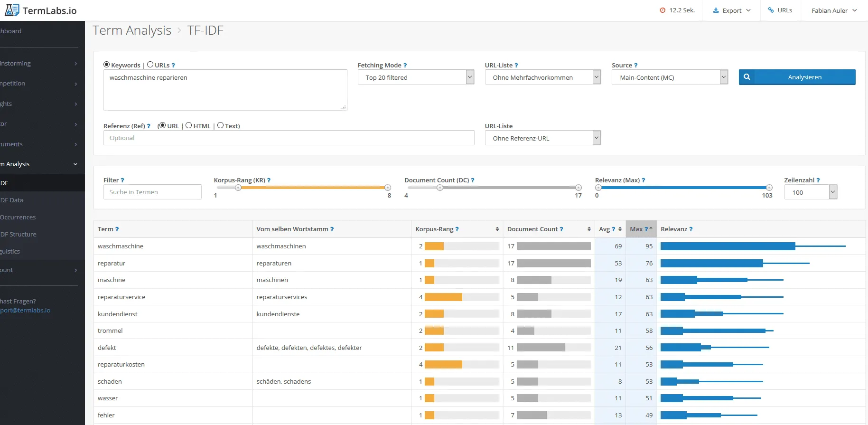Open the Zeilenzahl 100 dropdown
This screenshot has width=868, height=425.
pyautogui.click(x=811, y=192)
